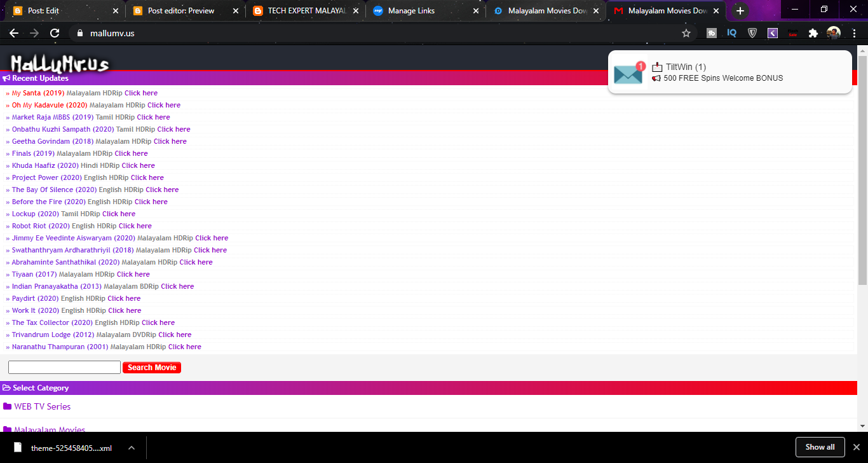Viewport: 868px width, 463px height.
Task: Open Robot Riot (2020) link
Action: (x=41, y=226)
